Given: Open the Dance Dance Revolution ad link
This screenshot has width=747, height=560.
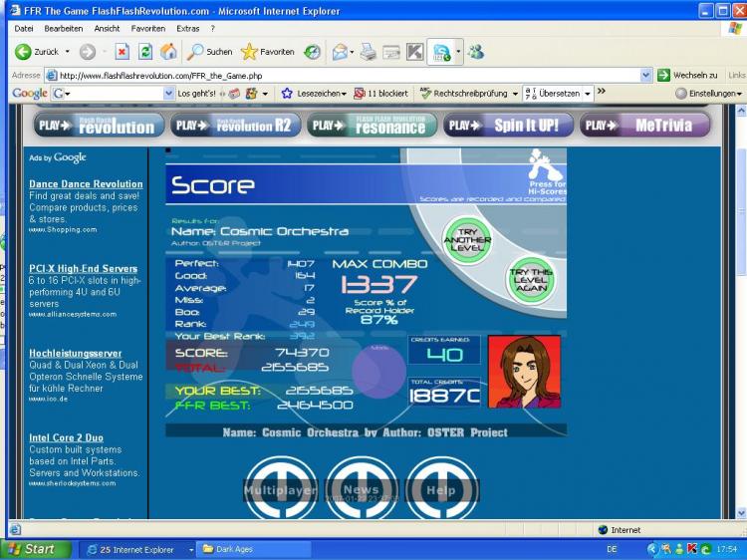Looking at the screenshot, I should pos(86,184).
